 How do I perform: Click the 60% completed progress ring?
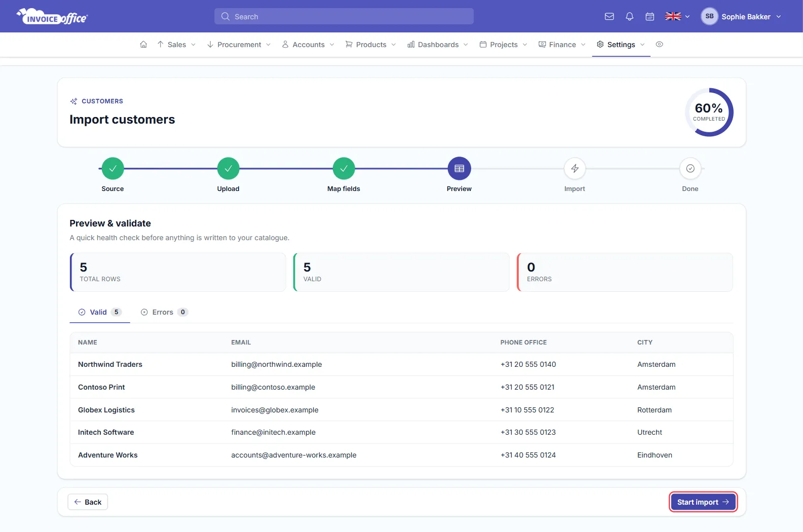709,112
